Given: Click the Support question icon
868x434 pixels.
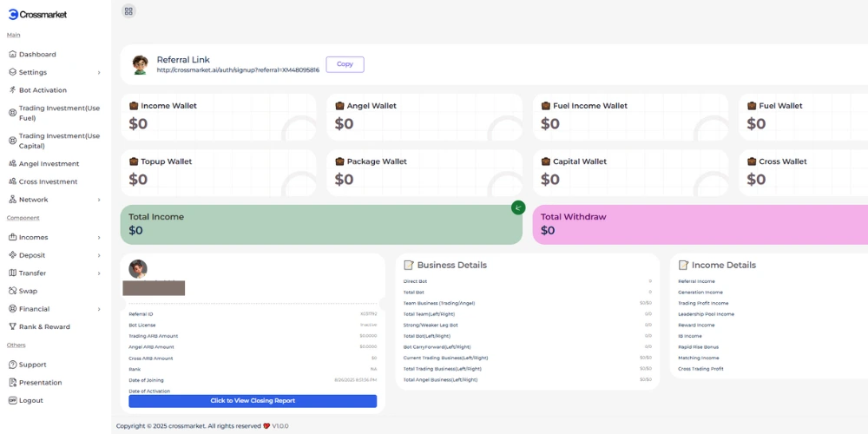Looking at the screenshot, I should [x=13, y=365].
